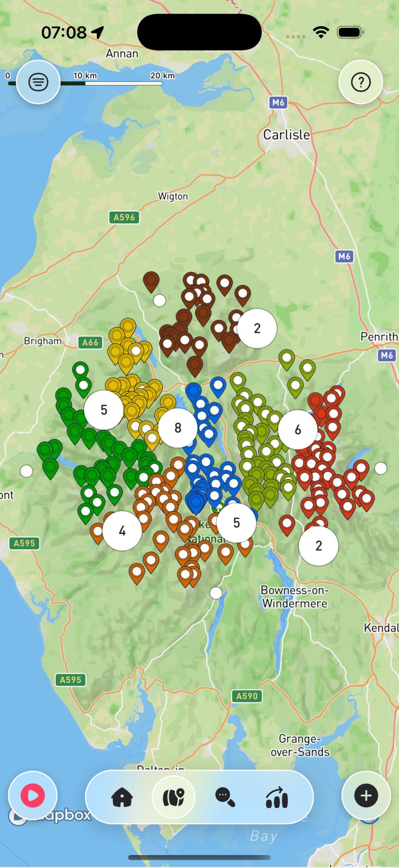Tap the Grange-over-Sands label

tap(300, 745)
